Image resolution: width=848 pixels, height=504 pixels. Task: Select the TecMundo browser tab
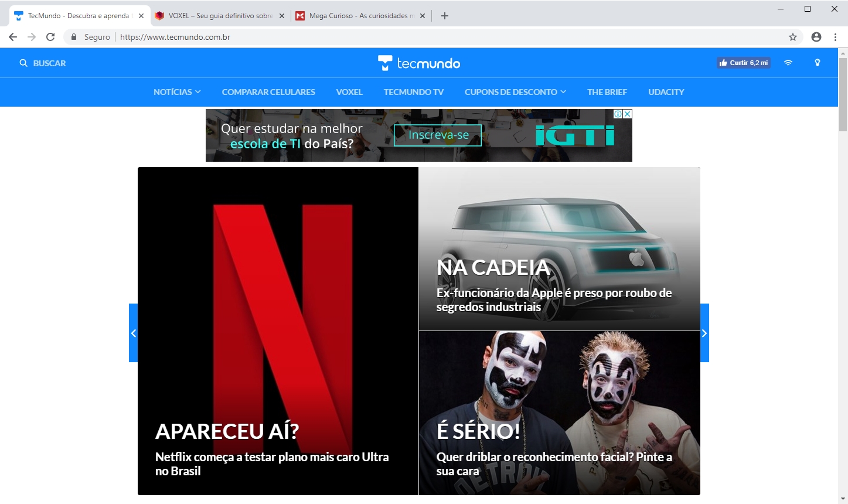[x=79, y=16]
